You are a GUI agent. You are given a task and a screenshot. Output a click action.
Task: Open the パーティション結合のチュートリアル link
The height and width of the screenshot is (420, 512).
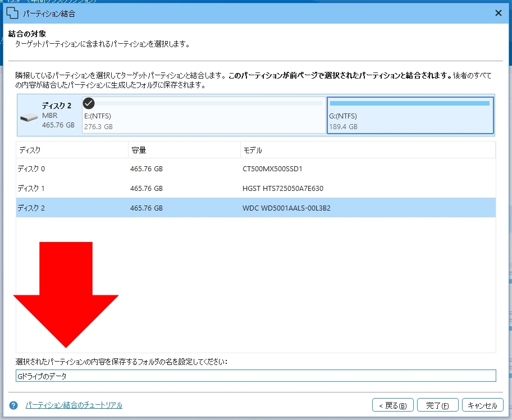point(74,405)
